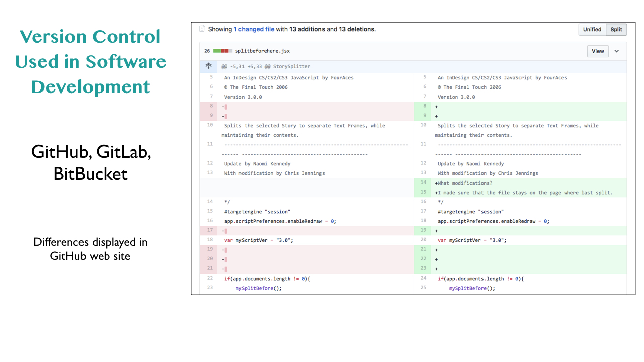
Task: Click left '#targetengine "session"' code line
Action: [x=257, y=212]
